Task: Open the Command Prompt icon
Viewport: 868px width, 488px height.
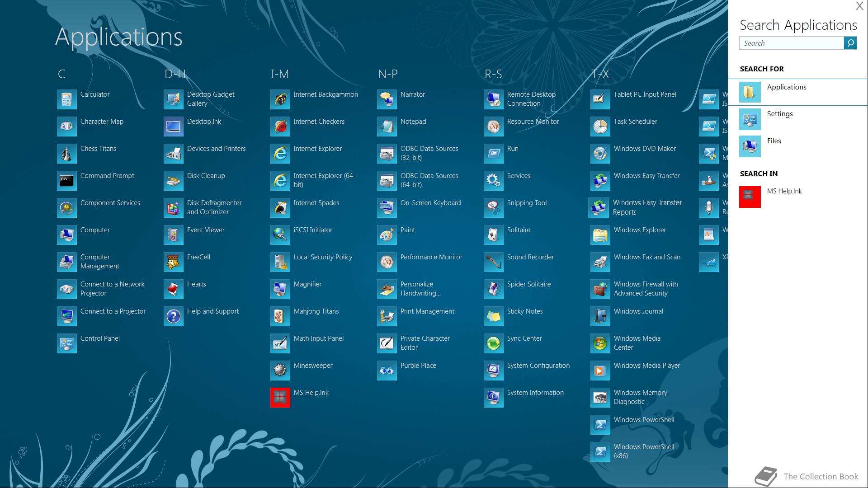Action: (x=66, y=181)
